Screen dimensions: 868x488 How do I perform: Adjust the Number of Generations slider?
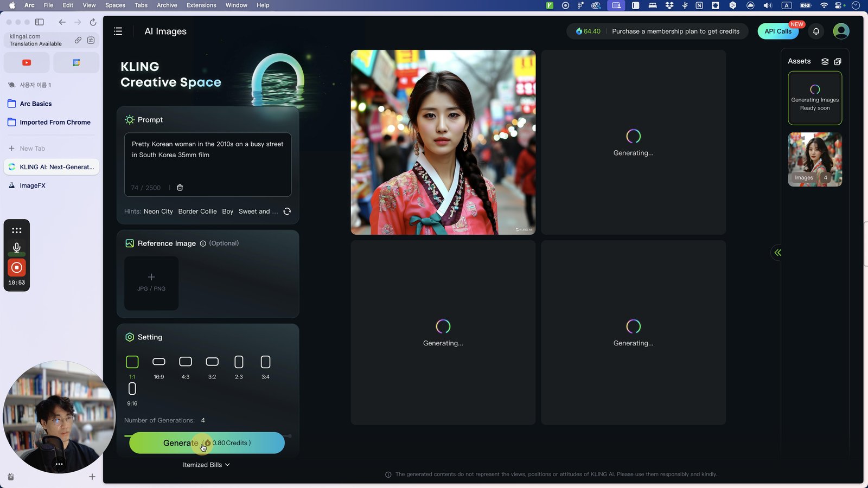208,435
